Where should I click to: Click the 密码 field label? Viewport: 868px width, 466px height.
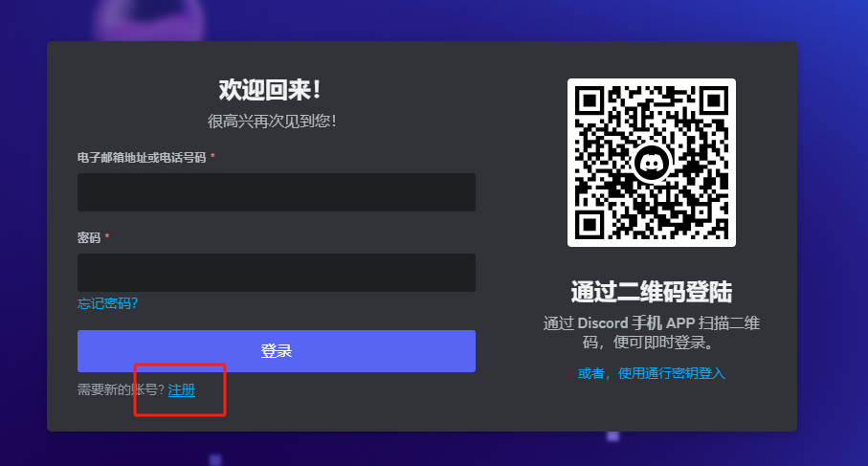(89, 238)
